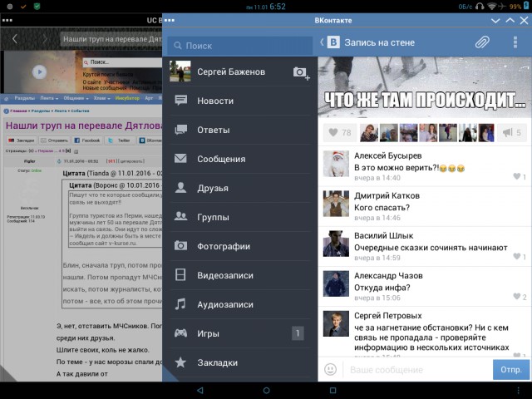The height and width of the screenshot is (399, 532).
Task: Open Сергей Петровых's avatar
Action: (336, 323)
